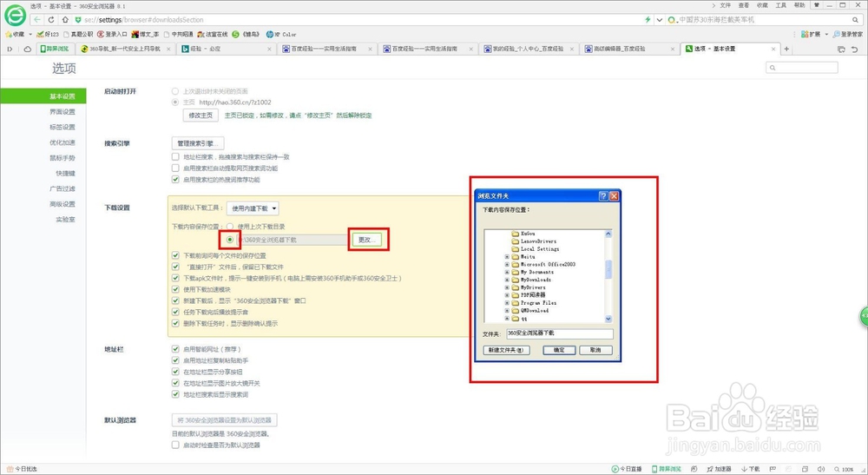
Task: Uncheck 任务下载完后播放提示音
Action: pos(175,312)
